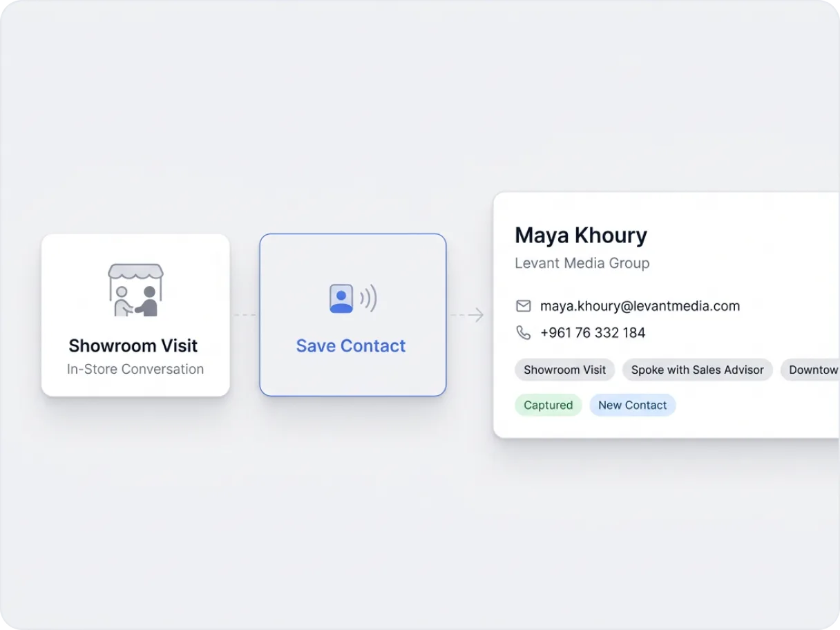Select the "Showroom Visit" card heading
840x630 pixels.
(133, 345)
